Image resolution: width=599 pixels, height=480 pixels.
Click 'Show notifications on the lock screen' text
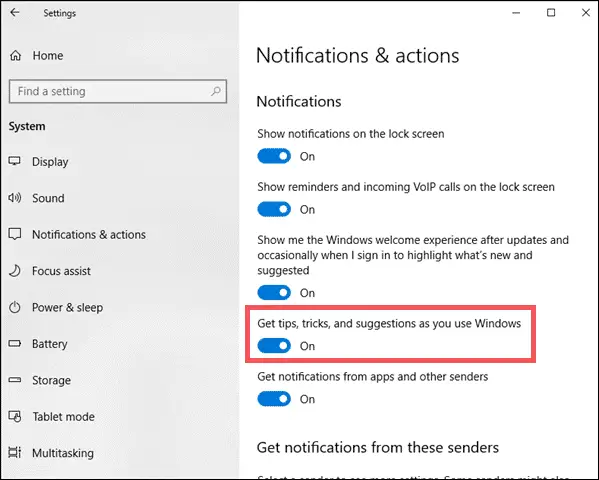click(351, 134)
